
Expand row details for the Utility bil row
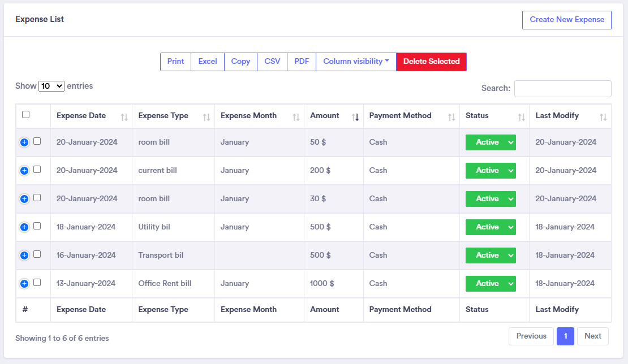24,227
